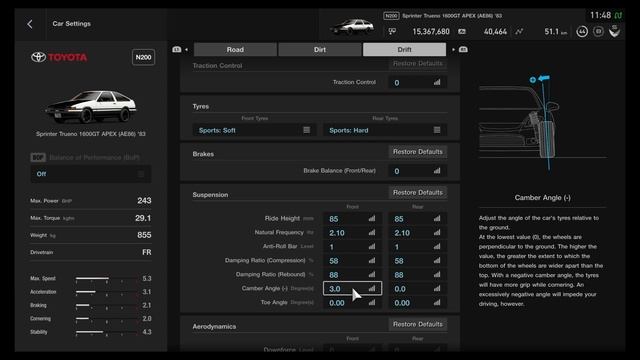Screen dimensions: 640x360
Task: Edit front Ride Height value 85
Action: (x=352, y=219)
